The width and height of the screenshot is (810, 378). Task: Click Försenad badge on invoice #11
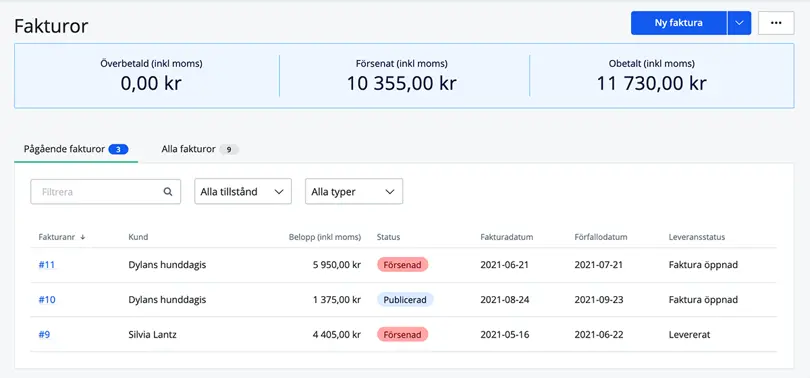(402, 265)
